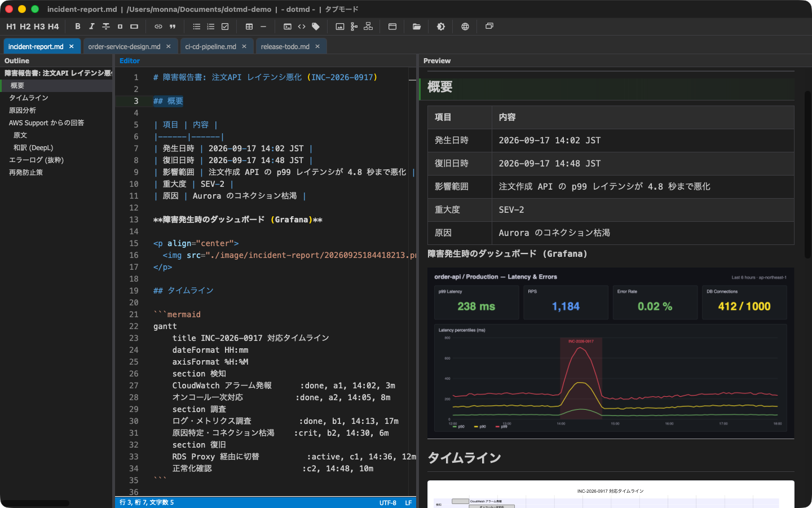Apply H2 heading formatting

pos(25,27)
